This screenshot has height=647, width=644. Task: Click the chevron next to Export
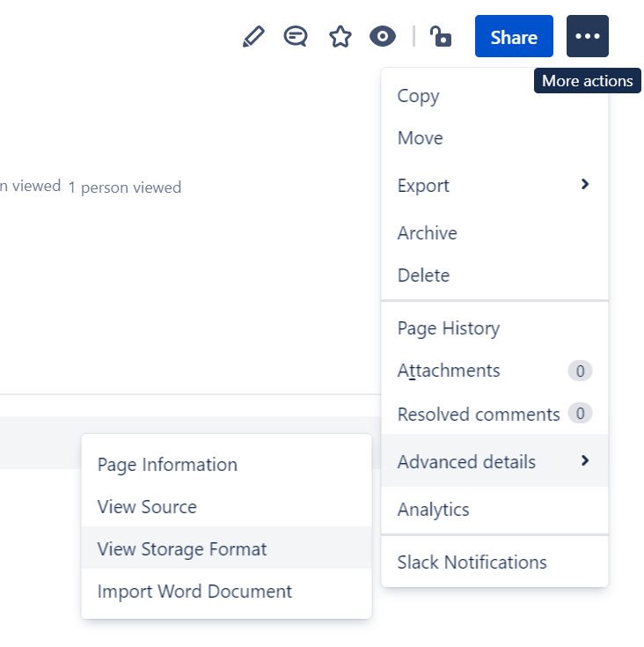click(585, 184)
